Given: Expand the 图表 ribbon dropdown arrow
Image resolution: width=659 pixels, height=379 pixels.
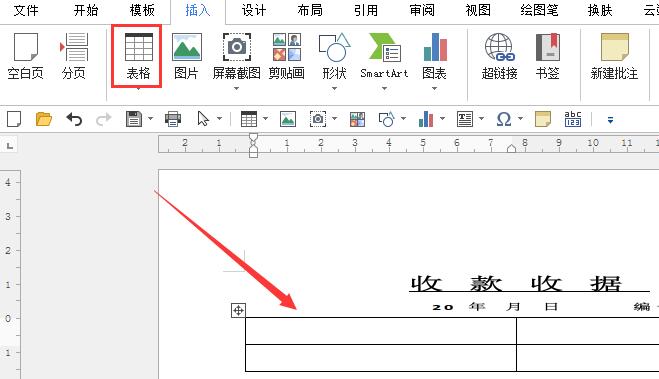Looking at the screenshot, I should 435,89.
